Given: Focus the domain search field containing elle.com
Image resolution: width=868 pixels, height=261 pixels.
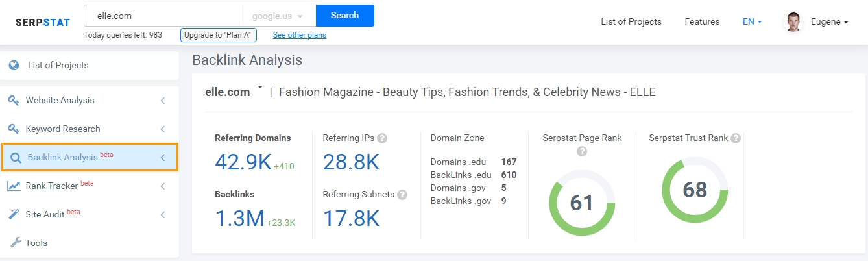Looking at the screenshot, I should 162,15.
